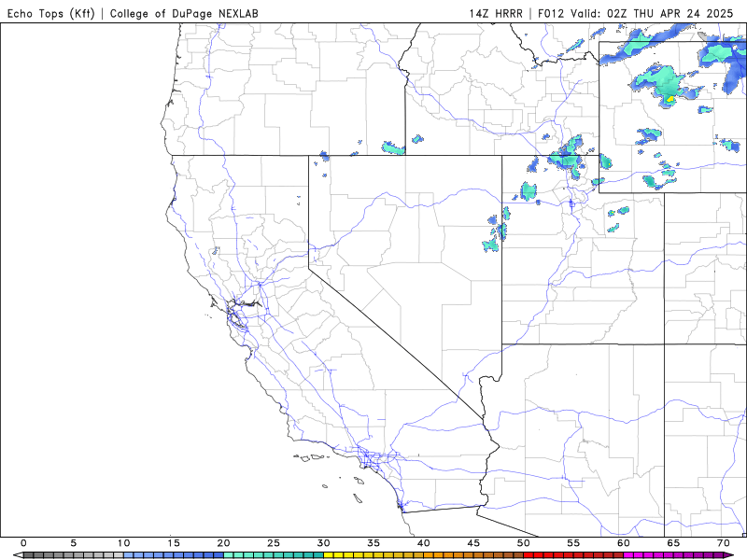Viewport: 747px width, 560px height.
Task: Click the left arrow tip of the color bar
Action: 18,555
